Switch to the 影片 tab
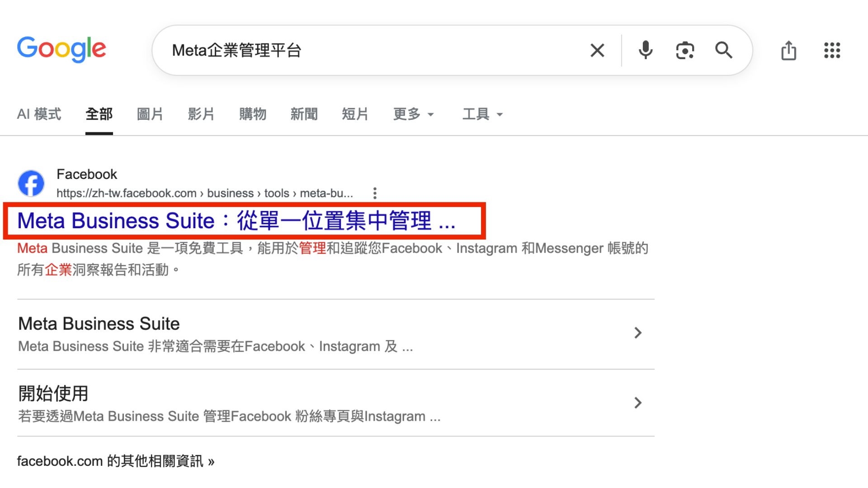This screenshot has height=488, width=868. (x=201, y=114)
